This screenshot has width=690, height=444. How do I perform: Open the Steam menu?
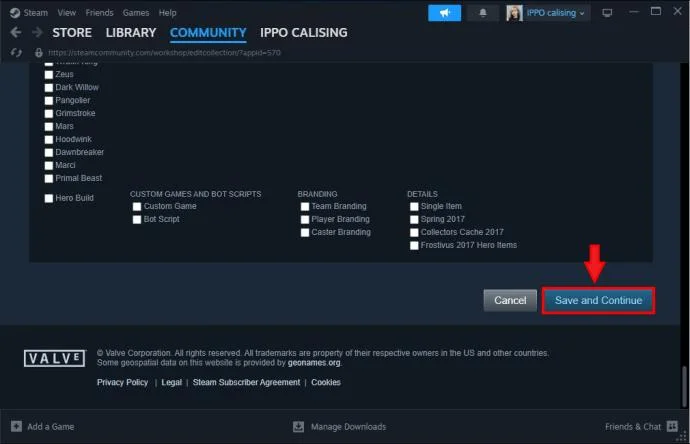click(36, 13)
